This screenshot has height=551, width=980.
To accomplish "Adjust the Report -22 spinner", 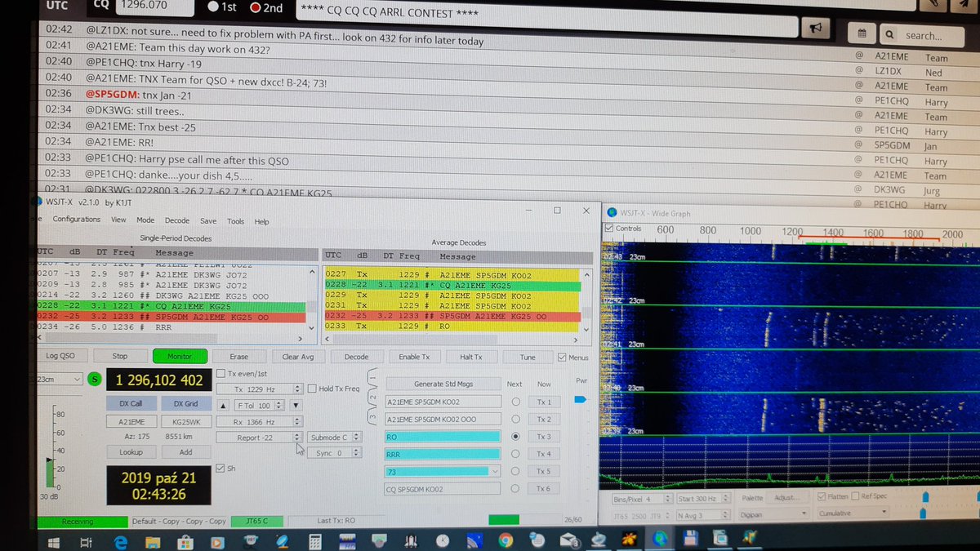I will [297, 438].
